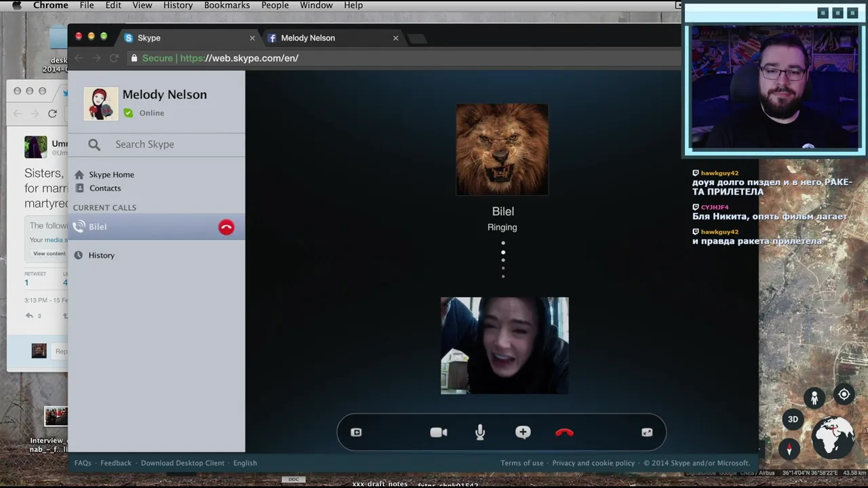
Task: Click the Secure lock icon
Action: [134, 58]
